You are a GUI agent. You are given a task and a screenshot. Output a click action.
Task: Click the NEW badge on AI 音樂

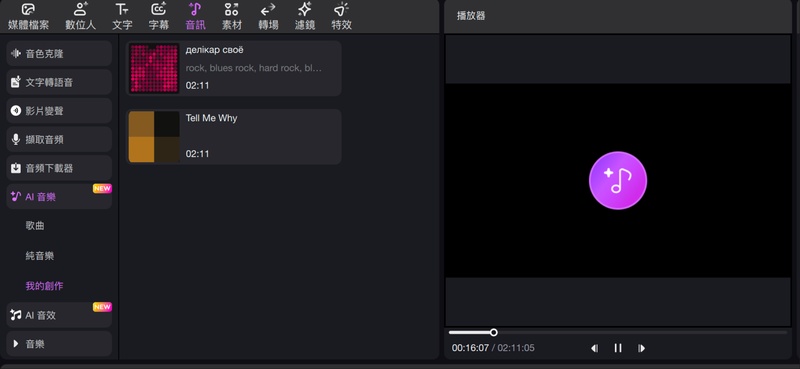point(102,188)
